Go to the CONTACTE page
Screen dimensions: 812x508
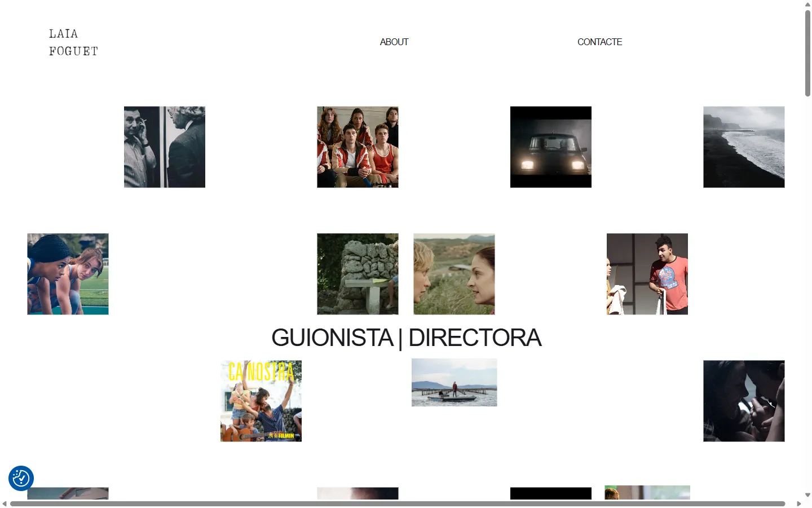pos(599,42)
